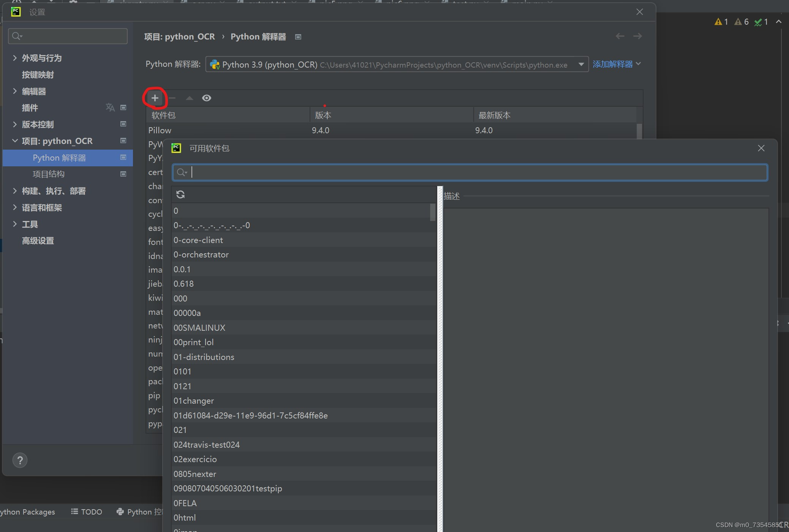Viewport: 789px width, 532px height.
Task: Select the 0-core-client package in list
Action: coord(198,240)
